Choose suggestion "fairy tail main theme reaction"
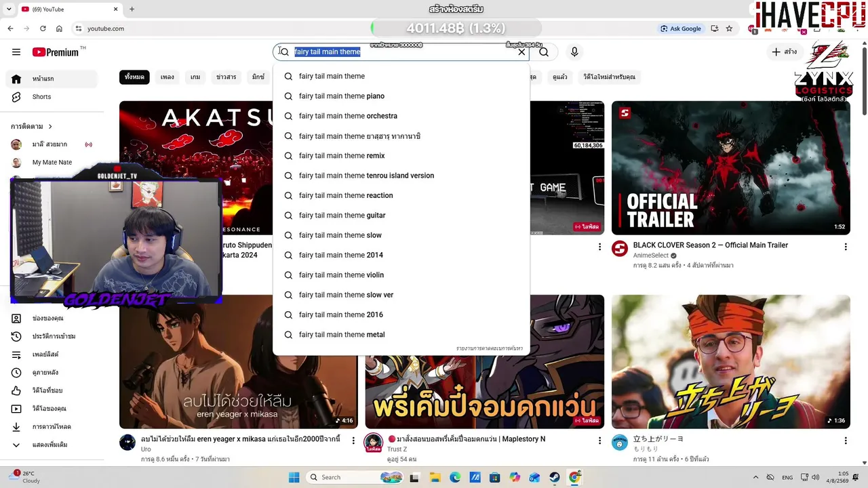Viewport: 868px width, 488px height. (401, 195)
